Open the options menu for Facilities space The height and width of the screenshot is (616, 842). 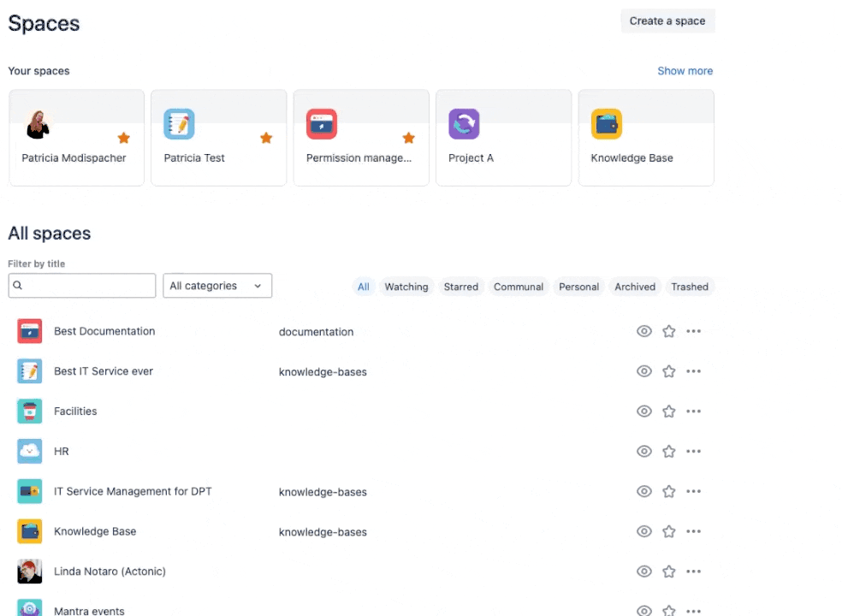(x=693, y=411)
